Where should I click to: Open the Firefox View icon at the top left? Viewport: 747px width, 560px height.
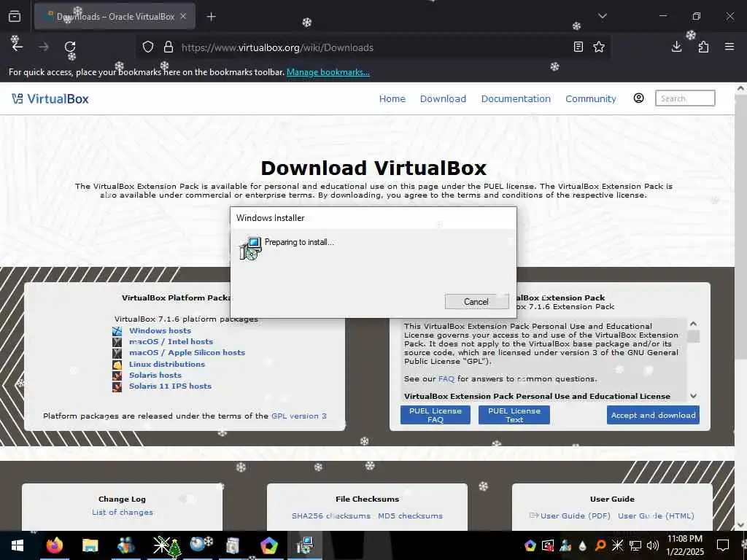click(x=15, y=16)
